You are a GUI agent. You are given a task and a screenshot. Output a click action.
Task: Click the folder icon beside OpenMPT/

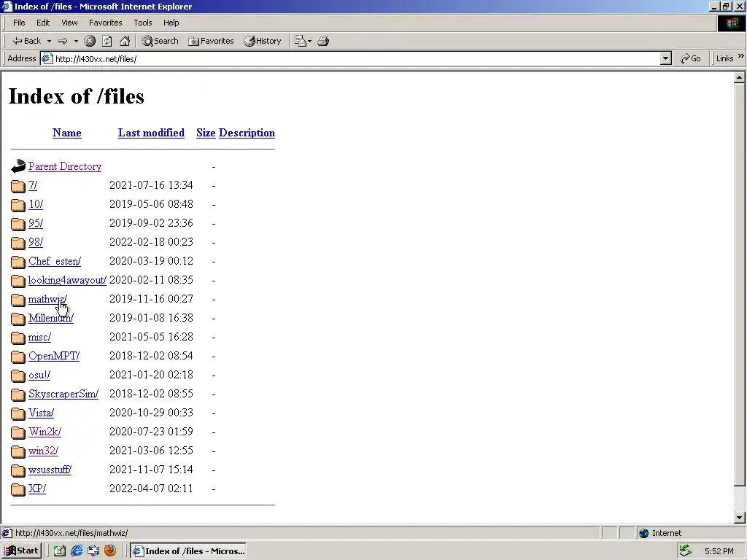click(18, 357)
